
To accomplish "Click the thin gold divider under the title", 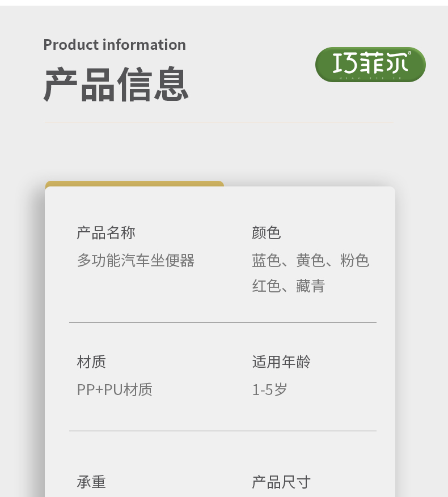I will 219,122.
